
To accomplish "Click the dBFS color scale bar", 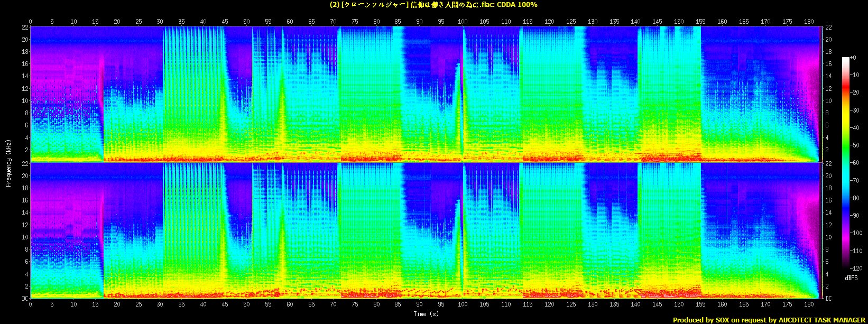I will [x=846, y=163].
